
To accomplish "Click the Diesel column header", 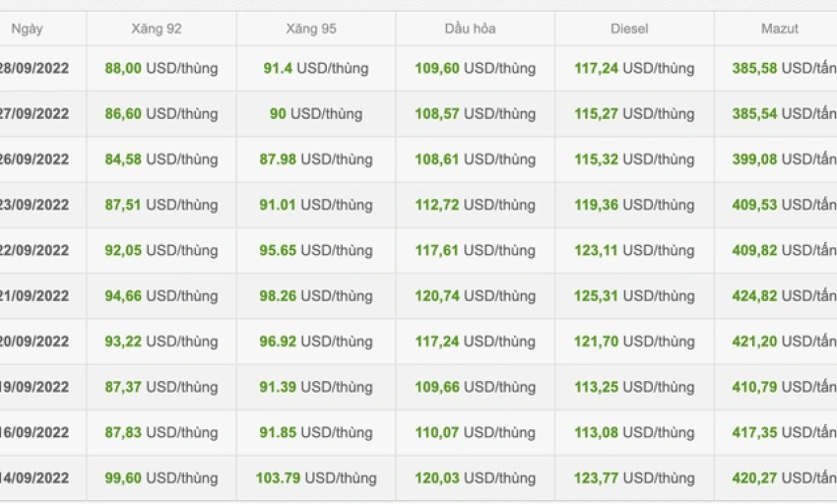I will click(629, 29).
